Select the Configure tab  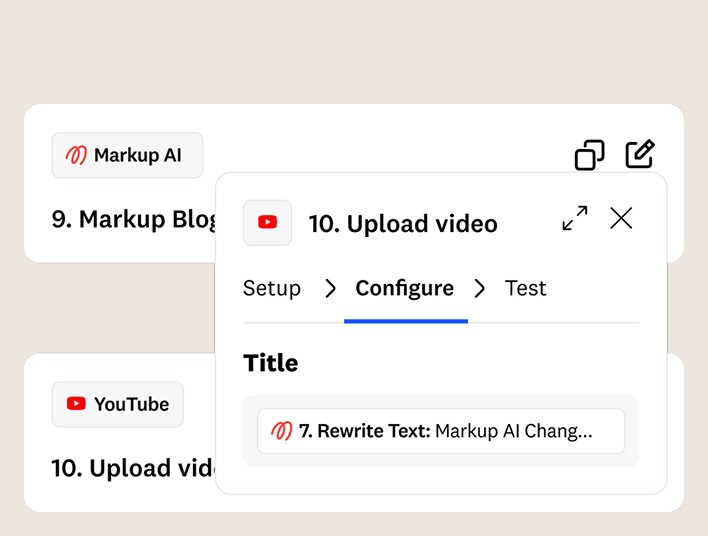(405, 288)
